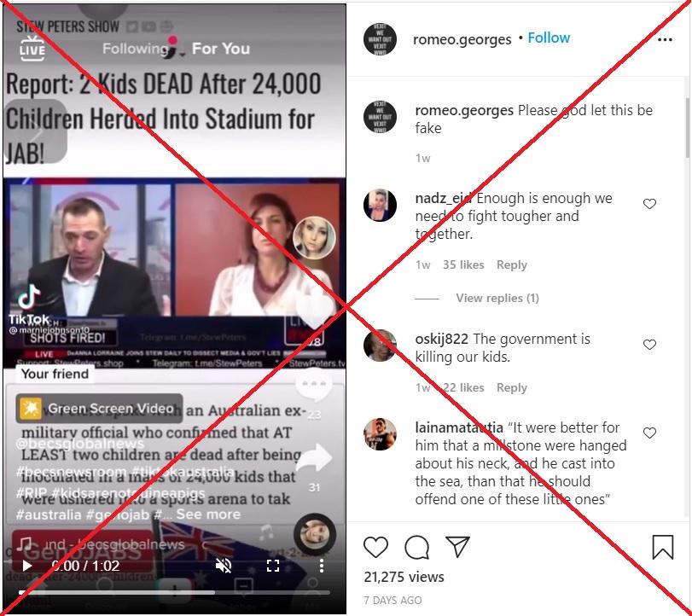The width and height of the screenshot is (692, 616).
Task: Play the video
Action: tap(26, 566)
